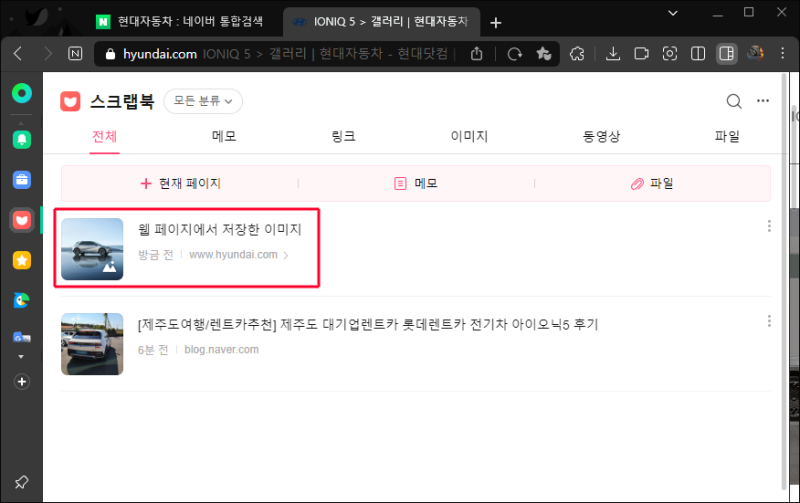
Task: Open the 모든 분류 category dropdown
Action: [x=203, y=101]
